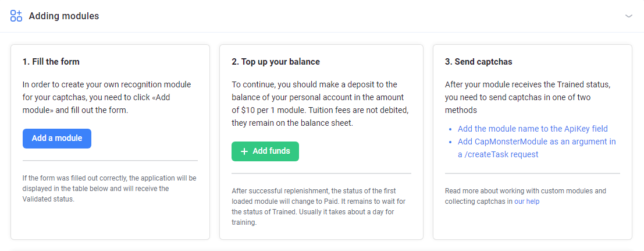Click the Adding modules section title
This screenshot has width=644, height=251.
63,16
